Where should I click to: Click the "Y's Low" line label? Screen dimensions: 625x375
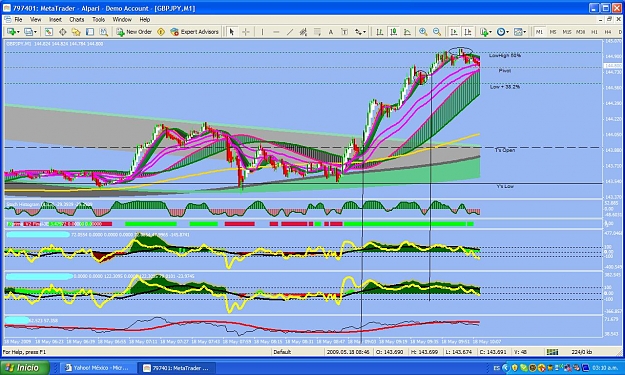[x=505, y=186]
